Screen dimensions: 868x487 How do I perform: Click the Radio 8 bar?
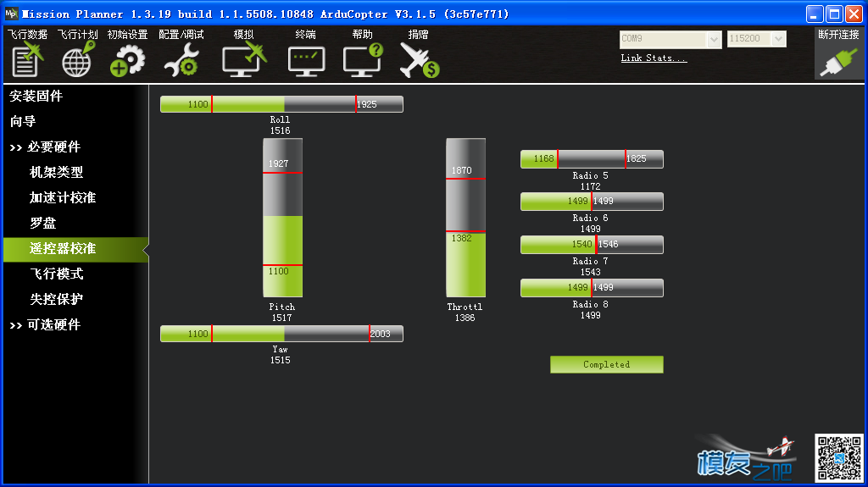(x=592, y=288)
